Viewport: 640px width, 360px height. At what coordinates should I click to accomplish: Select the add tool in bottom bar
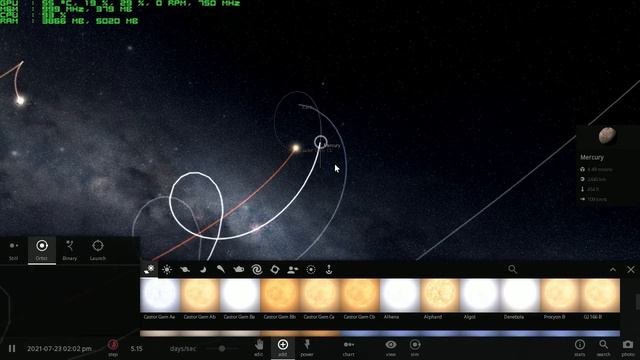pos(282,347)
